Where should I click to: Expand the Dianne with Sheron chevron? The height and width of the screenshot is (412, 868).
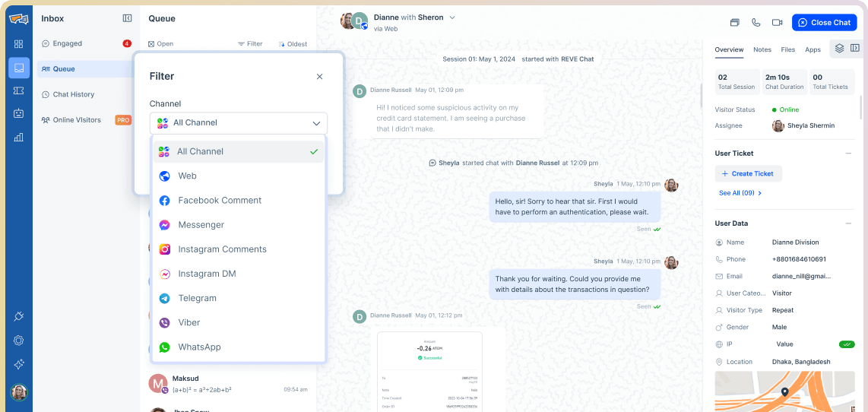(x=452, y=17)
